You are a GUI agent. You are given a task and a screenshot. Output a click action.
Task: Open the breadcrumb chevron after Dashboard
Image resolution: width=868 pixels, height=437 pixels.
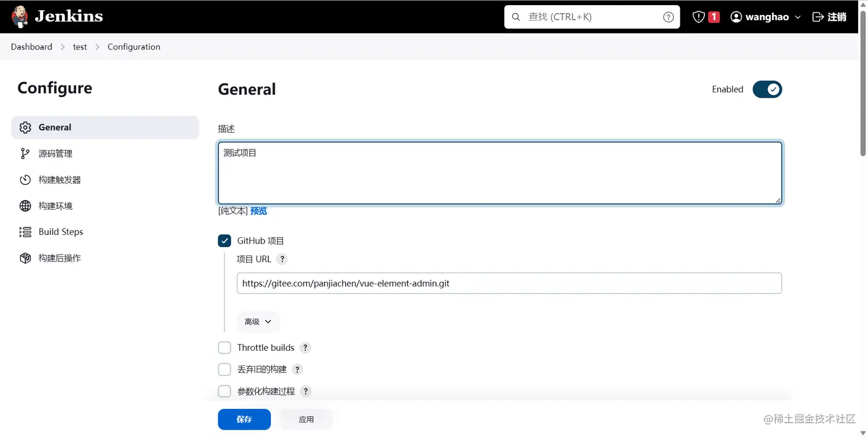63,47
